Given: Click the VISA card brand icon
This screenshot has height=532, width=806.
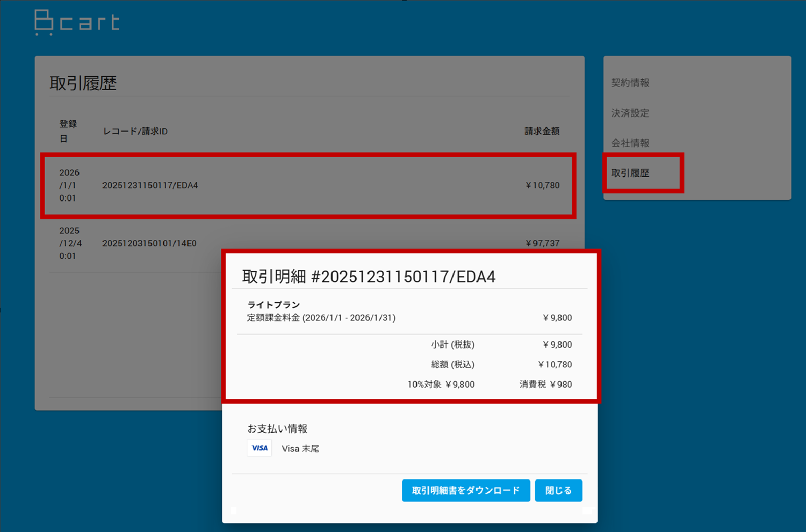Looking at the screenshot, I should click(260, 448).
